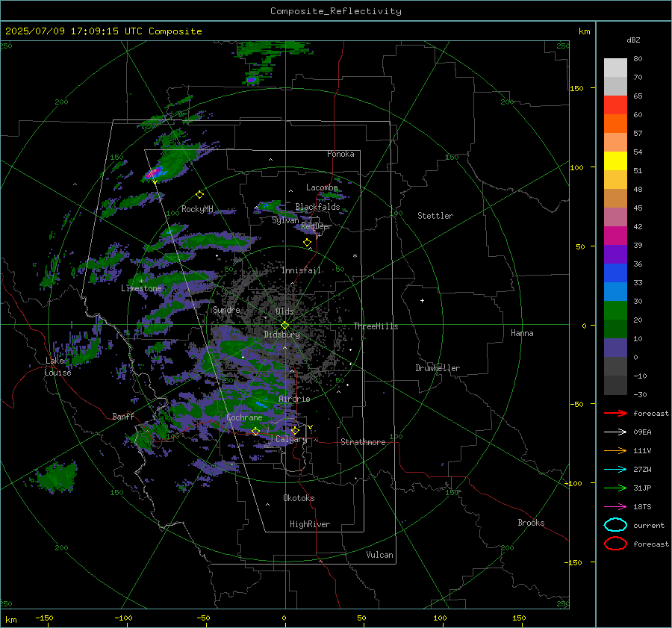Click the ThreeHills label
The height and width of the screenshot is (628, 672).
coord(376,326)
